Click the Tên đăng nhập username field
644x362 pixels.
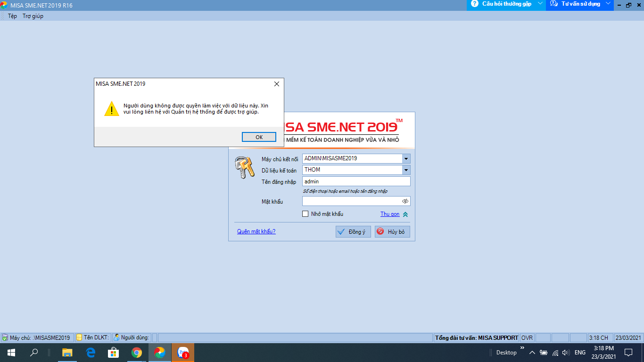[356, 181]
